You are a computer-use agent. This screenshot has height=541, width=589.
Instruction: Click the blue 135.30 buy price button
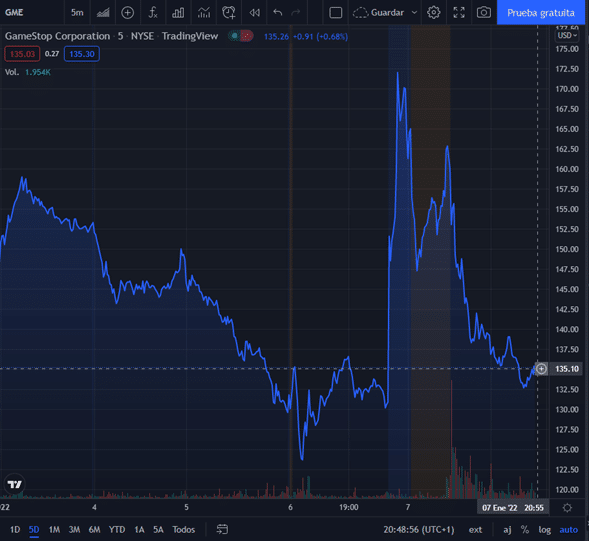[82, 54]
